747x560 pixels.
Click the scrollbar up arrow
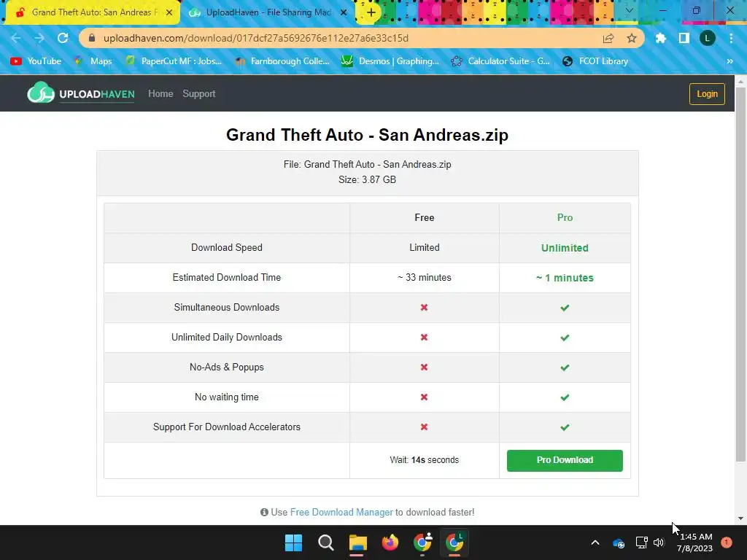point(740,81)
